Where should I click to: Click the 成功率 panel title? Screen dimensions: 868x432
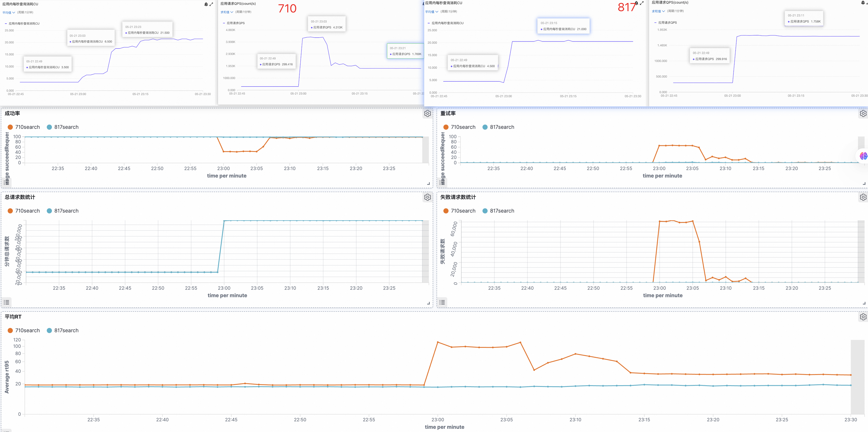pos(12,114)
